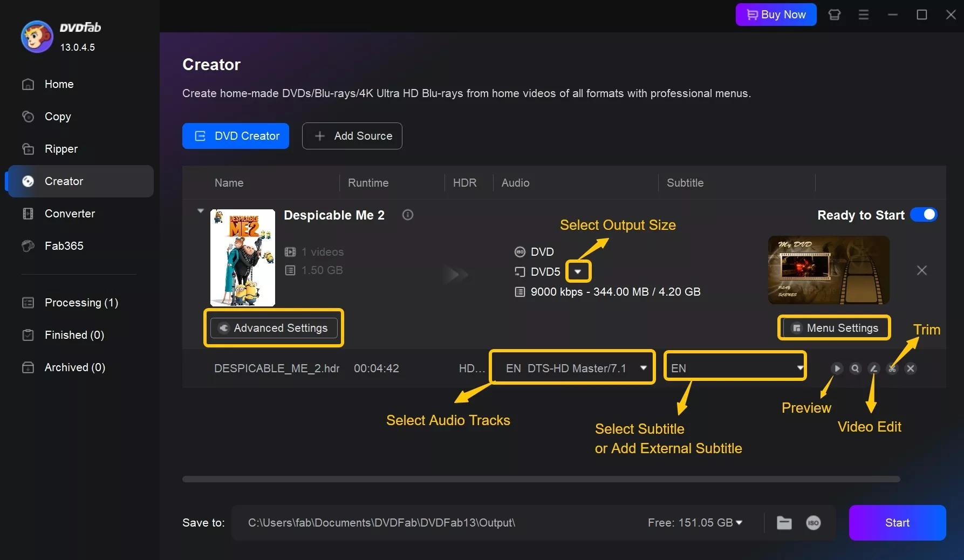
Task: Toggle the skins icon in the title bar
Action: (x=835, y=15)
